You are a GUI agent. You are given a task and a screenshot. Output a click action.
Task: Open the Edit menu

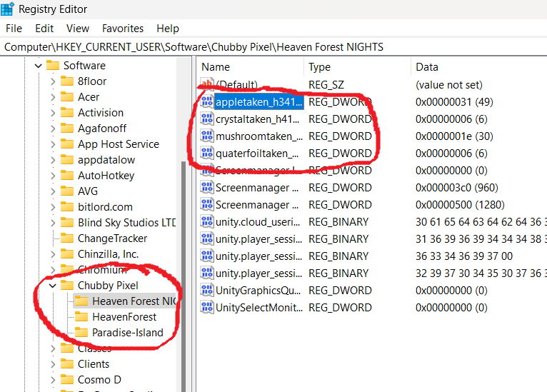44,29
